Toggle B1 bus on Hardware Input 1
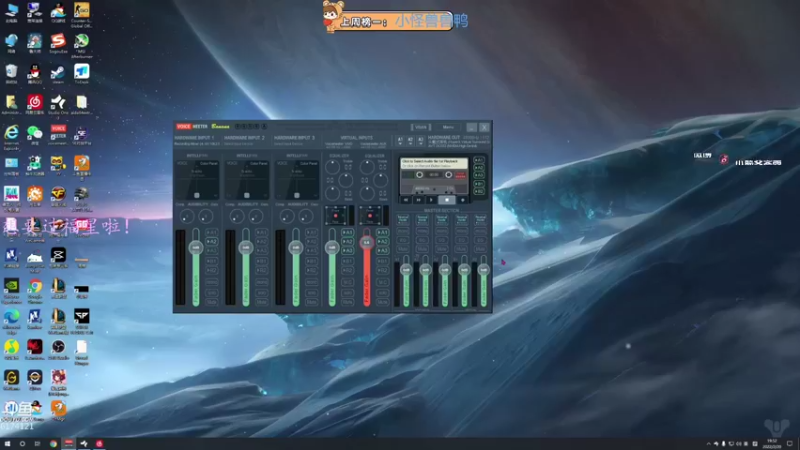The width and height of the screenshot is (800, 450). tap(211, 261)
